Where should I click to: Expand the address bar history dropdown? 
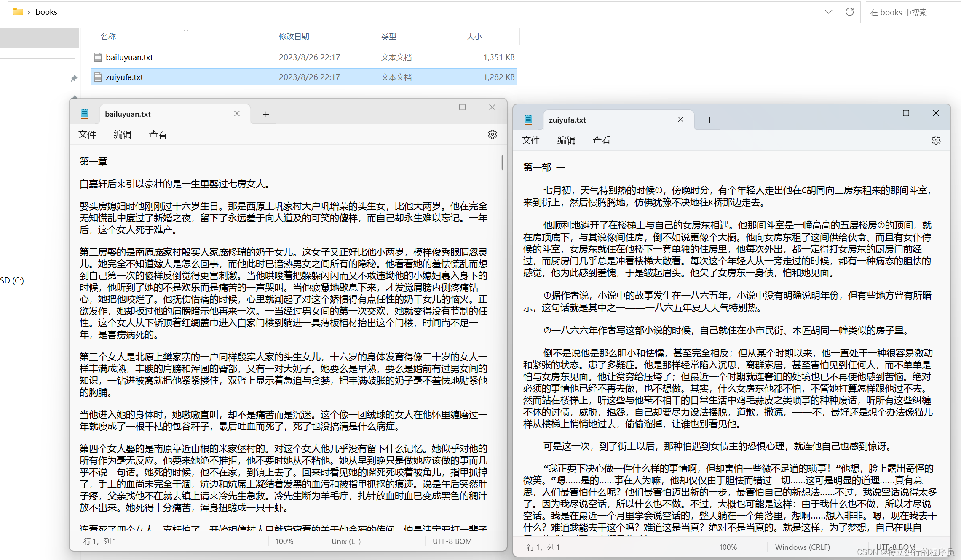click(x=828, y=12)
